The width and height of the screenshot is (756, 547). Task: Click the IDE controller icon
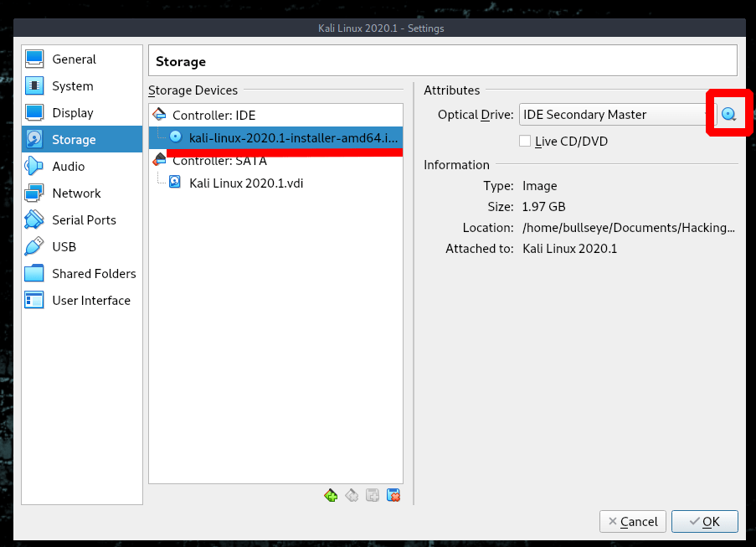[160, 115]
